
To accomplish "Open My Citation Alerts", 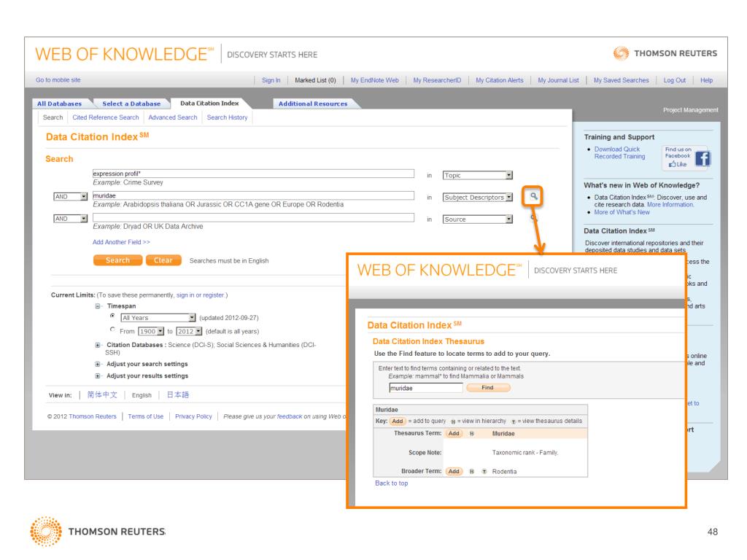I will 500,80.
